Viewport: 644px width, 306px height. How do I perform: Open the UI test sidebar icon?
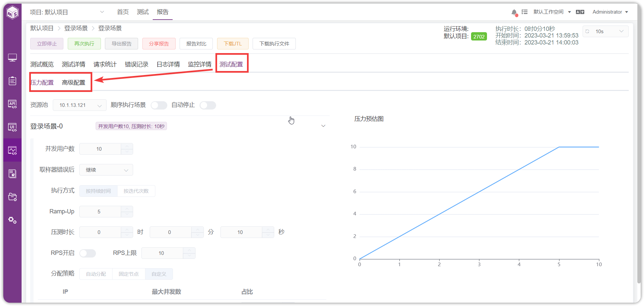(x=12, y=127)
